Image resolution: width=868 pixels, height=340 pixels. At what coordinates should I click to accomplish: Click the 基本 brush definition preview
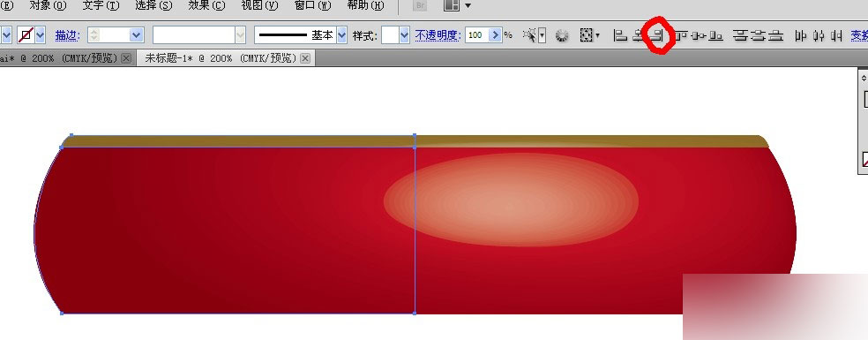click(295, 35)
